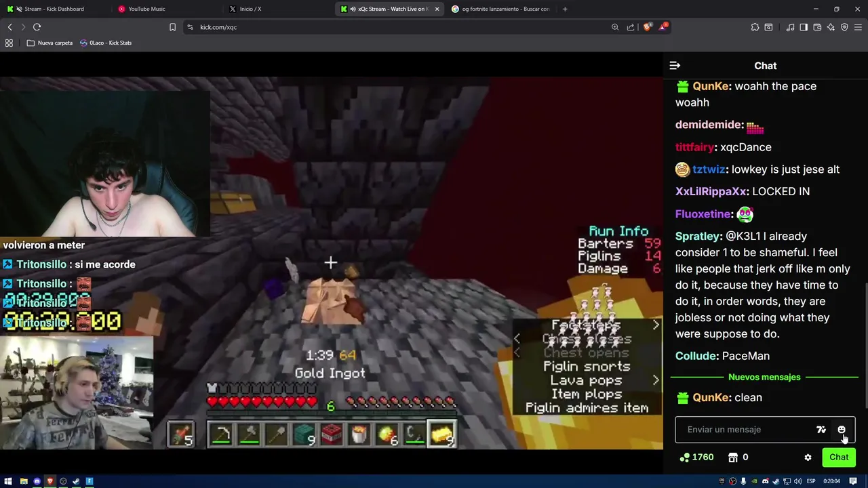Reload the current page

point(37,27)
